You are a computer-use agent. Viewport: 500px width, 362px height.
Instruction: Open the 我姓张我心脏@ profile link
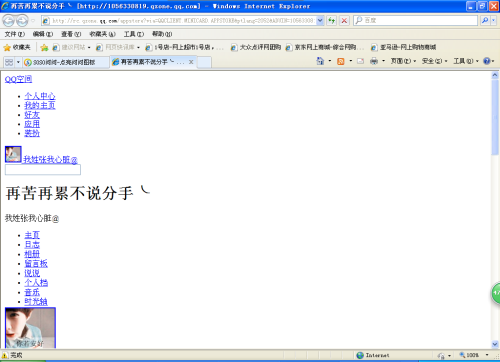(50, 160)
